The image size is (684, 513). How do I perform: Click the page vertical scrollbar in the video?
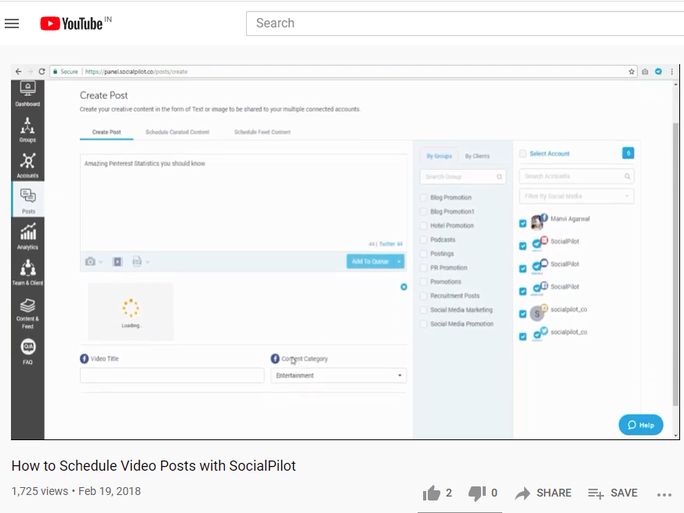[x=676, y=262]
